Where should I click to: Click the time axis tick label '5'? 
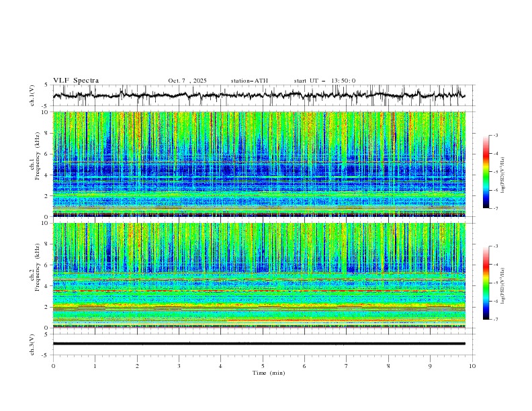point(263,366)
